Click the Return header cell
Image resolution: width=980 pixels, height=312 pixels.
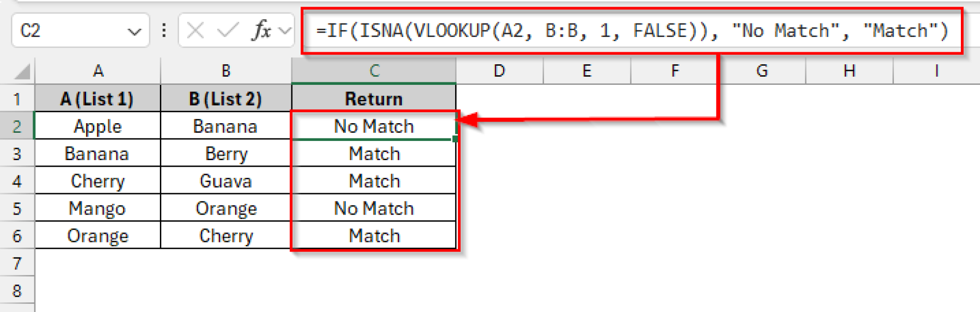click(x=373, y=98)
